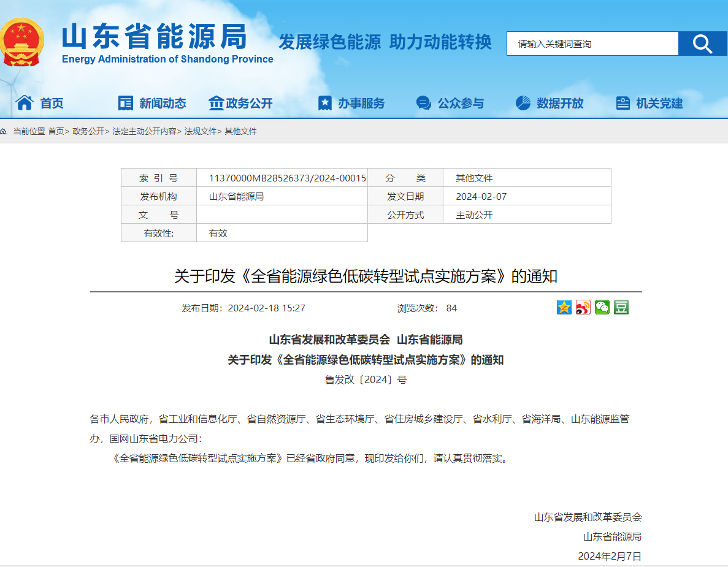Viewport: 728px width, 567px height.
Task: Go to 法定主动公开内容 breadcrumb link
Action: 144,131
